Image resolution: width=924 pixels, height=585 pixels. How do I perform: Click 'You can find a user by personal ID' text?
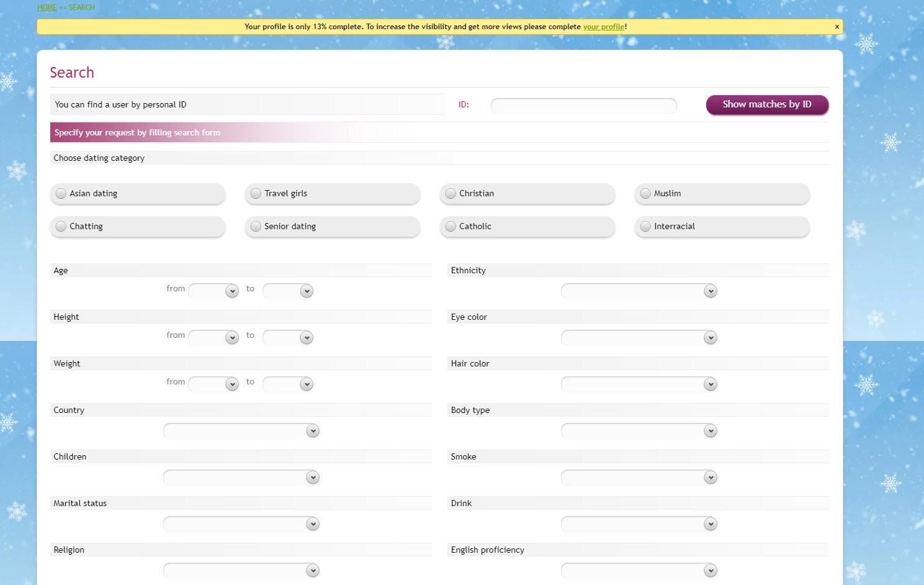click(x=120, y=104)
